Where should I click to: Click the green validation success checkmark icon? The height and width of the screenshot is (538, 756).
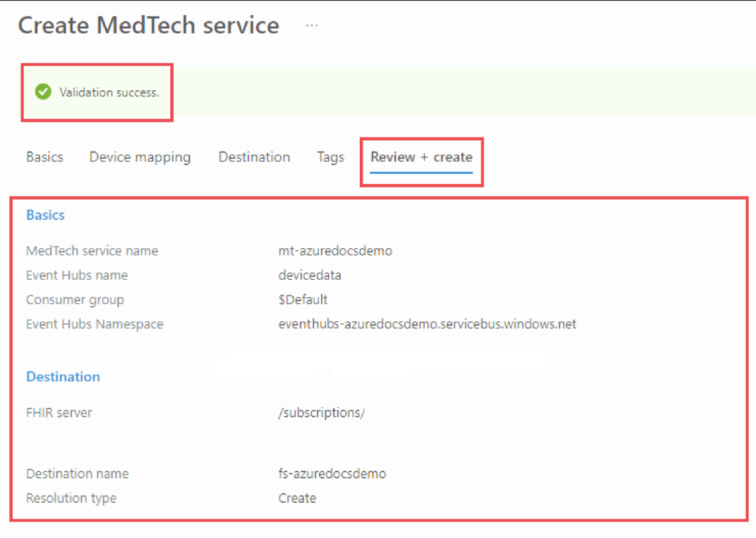43,92
